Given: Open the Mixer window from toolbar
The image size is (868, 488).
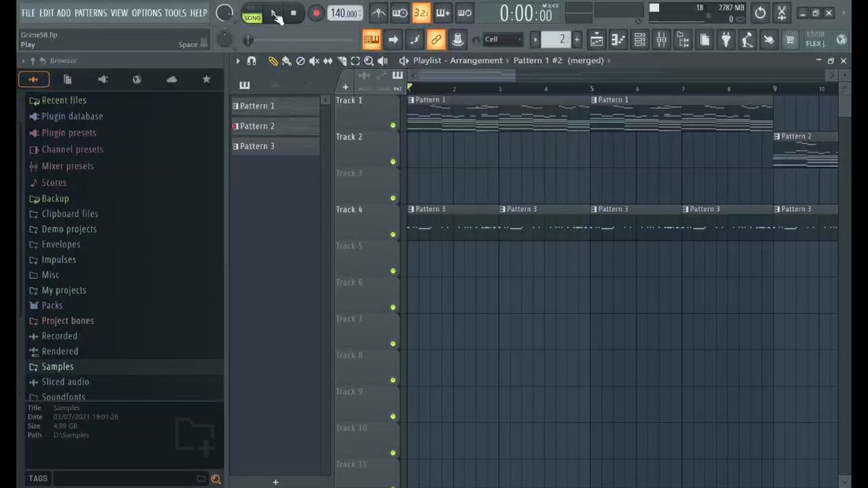Looking at the screenshot, I should (661, 40).
